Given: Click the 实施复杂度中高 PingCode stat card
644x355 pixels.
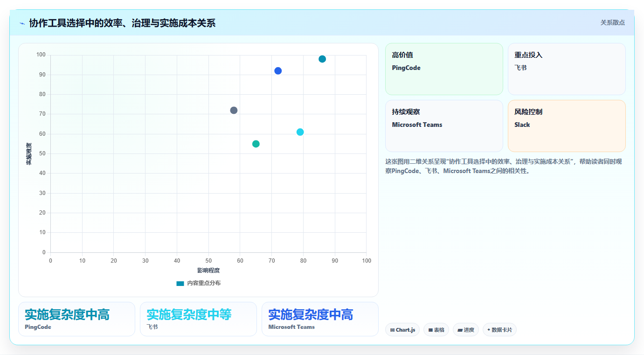Looking at the screenshot, I should pos(76,319).
